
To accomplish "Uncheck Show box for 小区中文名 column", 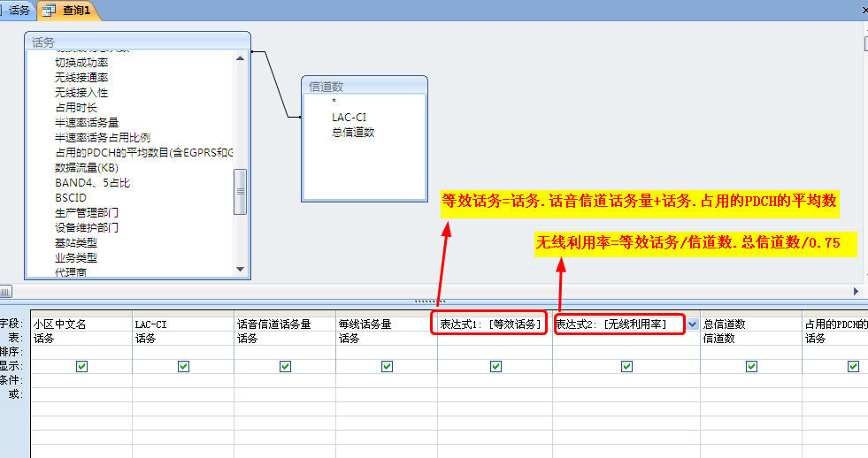I will click(x=82, y=366).
